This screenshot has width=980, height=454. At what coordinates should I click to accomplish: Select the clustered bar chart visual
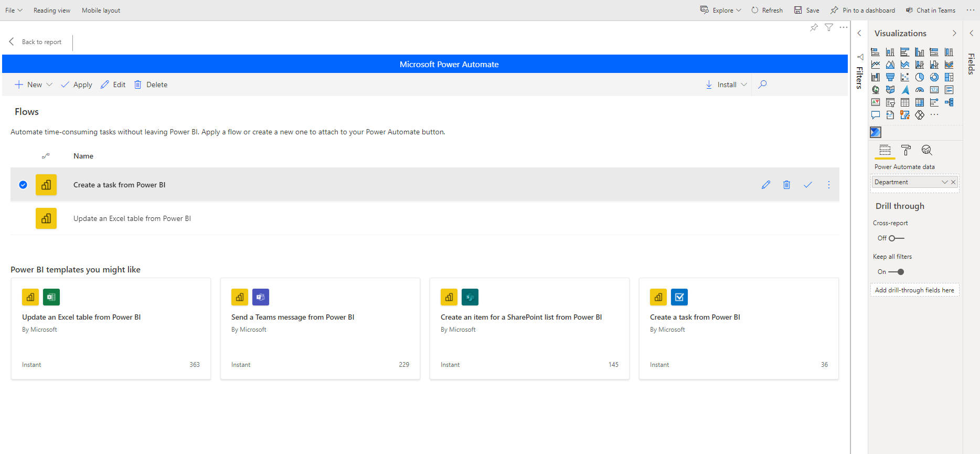tap(905, 52)
